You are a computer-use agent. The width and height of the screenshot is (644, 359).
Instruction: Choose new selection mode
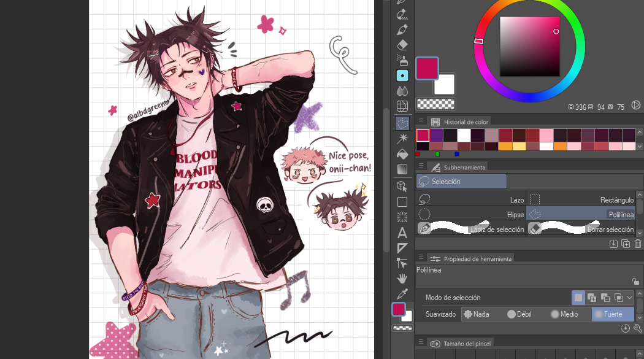(x=578, y=298)
